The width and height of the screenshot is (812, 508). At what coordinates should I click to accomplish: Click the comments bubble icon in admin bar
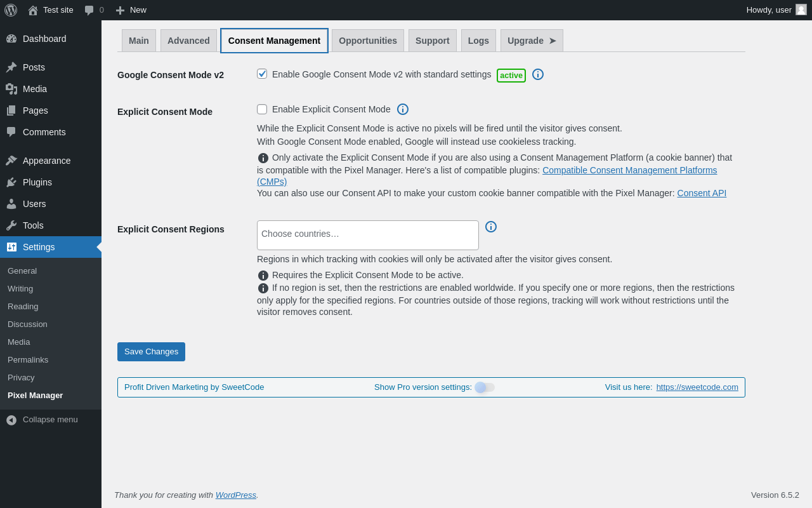click(89, 10)
